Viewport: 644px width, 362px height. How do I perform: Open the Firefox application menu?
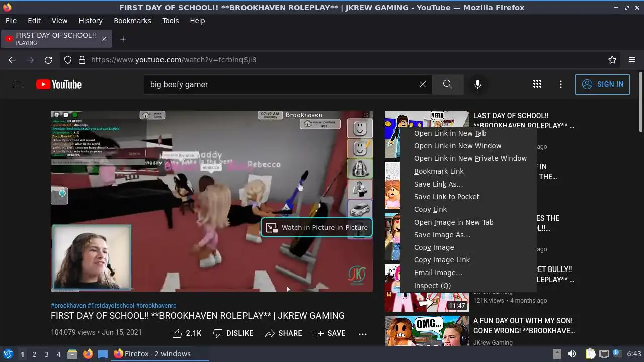[632, 60]
